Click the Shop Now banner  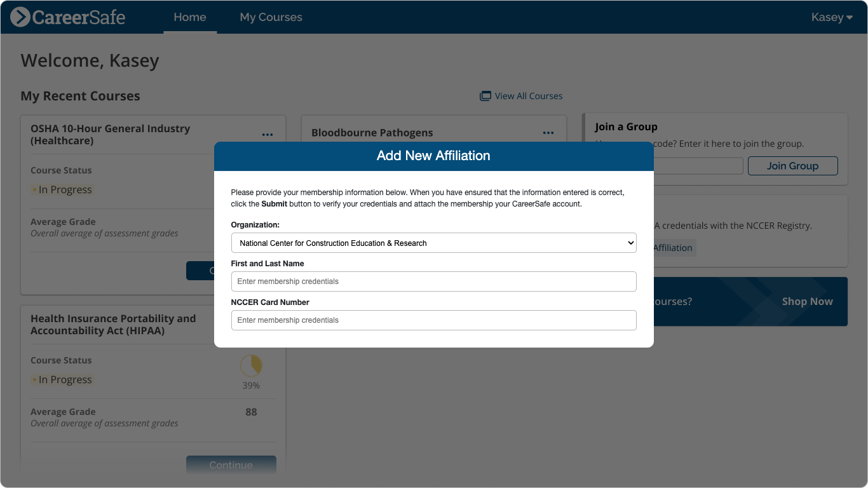point(807,301)
